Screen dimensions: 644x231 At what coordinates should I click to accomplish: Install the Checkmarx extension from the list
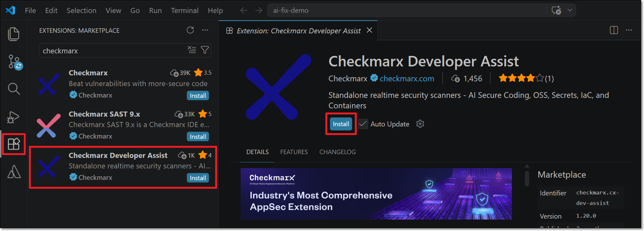tap(198, 96)
